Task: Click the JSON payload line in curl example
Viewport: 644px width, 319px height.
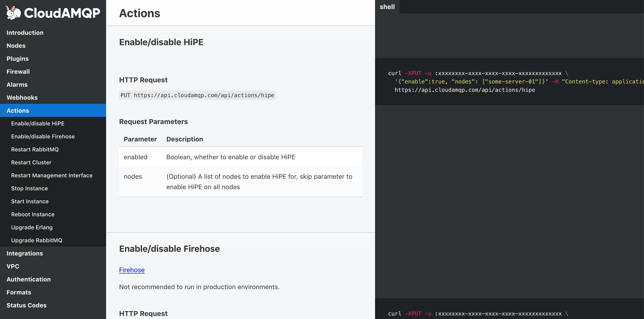Action: point(519,82)
